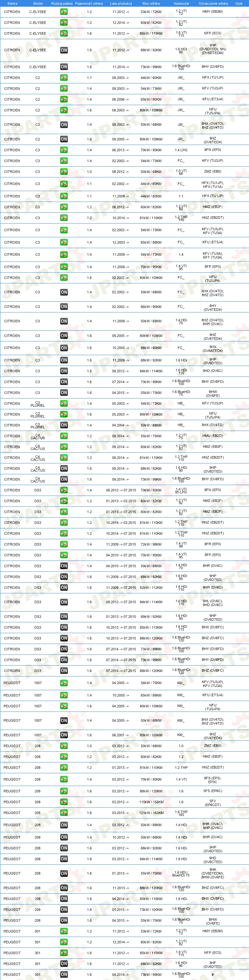
Task: Select the 72kW / 98KM power cell
Action: [x=151, y=544]
